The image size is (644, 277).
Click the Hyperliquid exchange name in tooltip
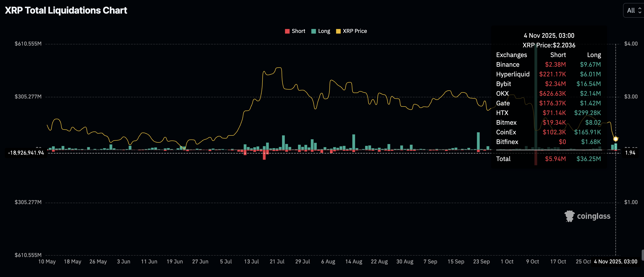coord(513,74)
